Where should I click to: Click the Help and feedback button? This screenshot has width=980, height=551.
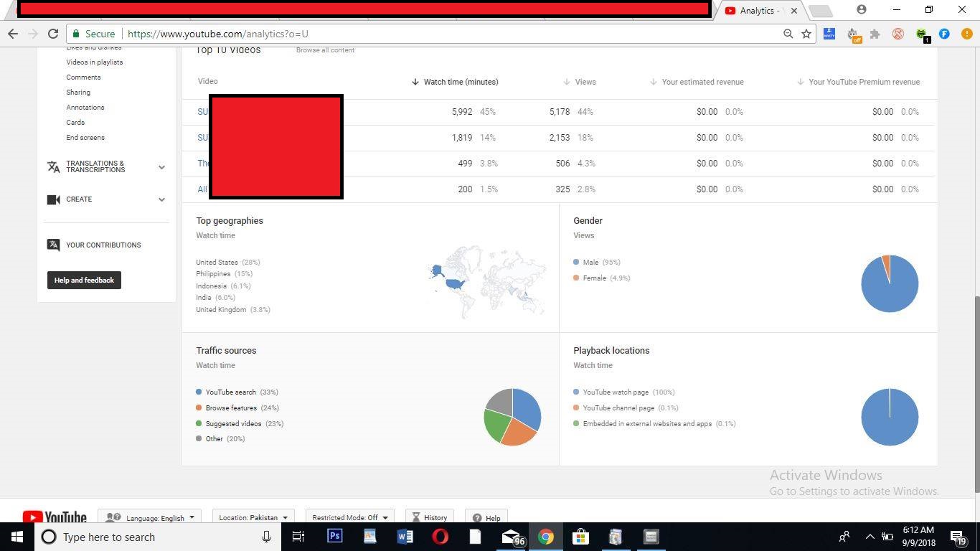[x=84, y=280]
